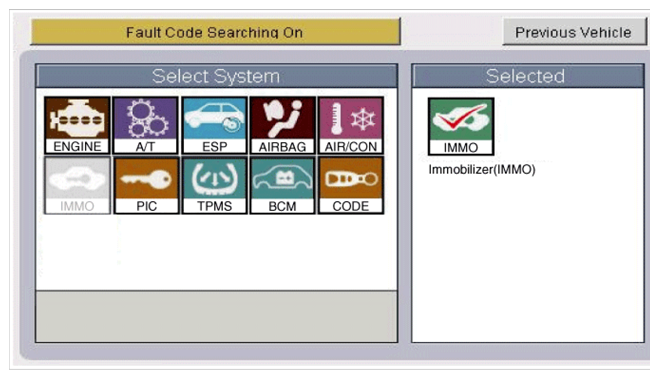Select the PIC key system icon

(146, 185)
